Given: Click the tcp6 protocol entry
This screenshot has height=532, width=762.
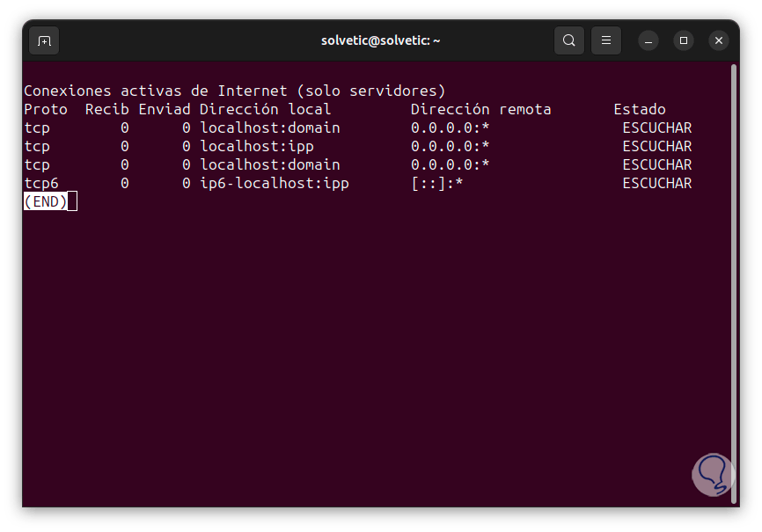Looking at the screenshot, I should (41, 183).
